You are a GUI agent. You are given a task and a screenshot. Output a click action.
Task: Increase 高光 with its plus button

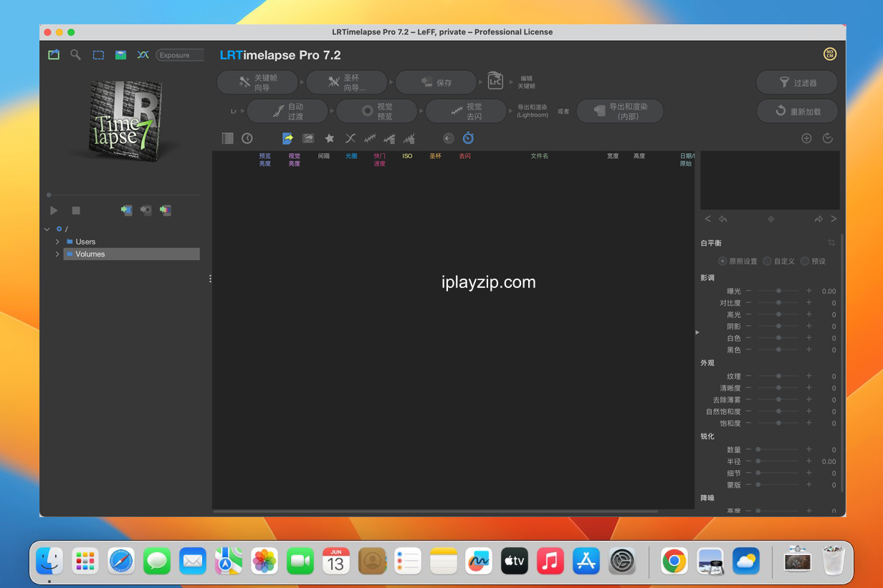tap(809, 314)
